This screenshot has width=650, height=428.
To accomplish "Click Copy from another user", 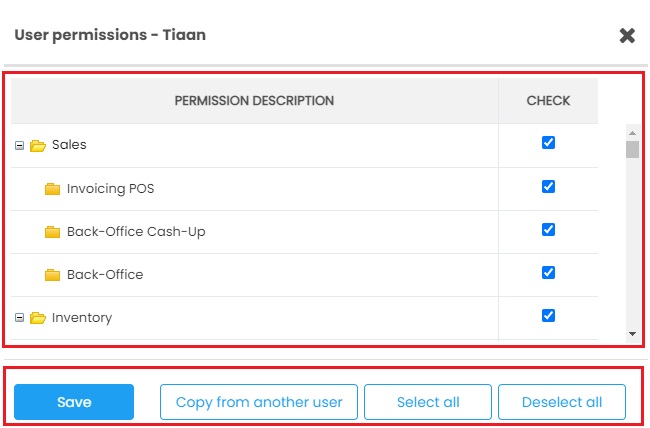I will [259, 402].
